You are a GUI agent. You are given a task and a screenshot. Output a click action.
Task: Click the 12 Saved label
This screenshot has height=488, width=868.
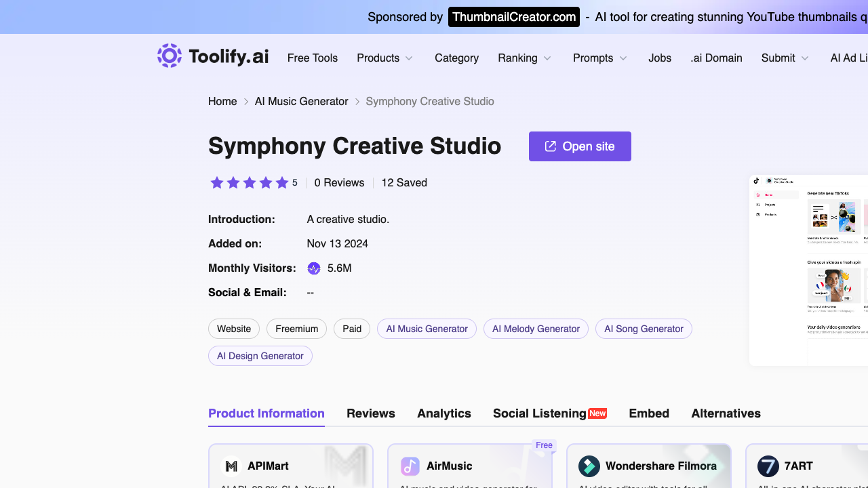click(404, 183)
